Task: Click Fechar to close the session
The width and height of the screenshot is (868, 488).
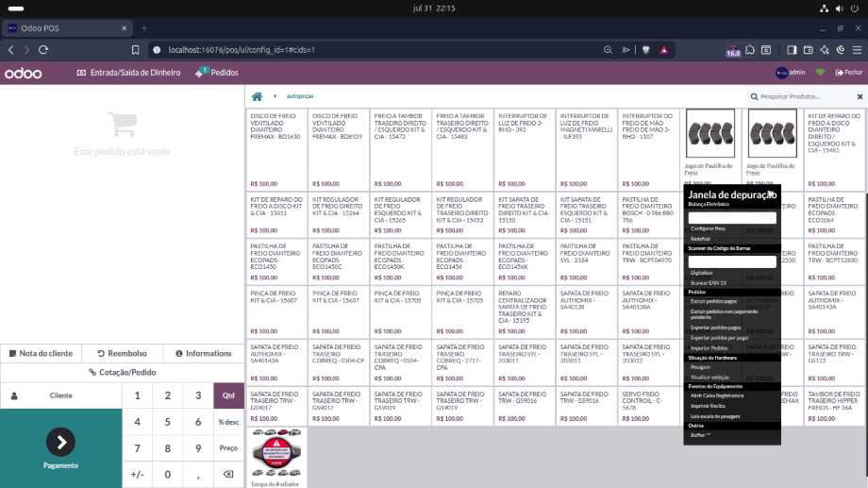Action: [x=848, y=73]
